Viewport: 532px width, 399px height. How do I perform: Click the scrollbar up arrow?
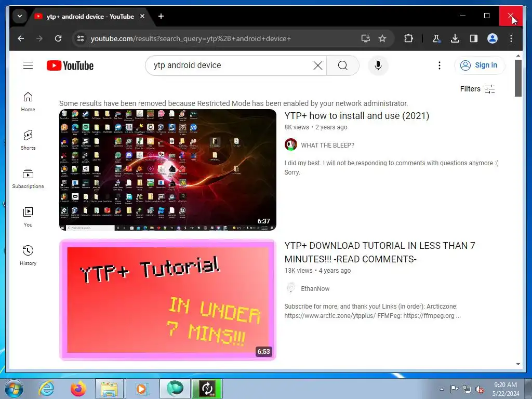tap(518, 55)
